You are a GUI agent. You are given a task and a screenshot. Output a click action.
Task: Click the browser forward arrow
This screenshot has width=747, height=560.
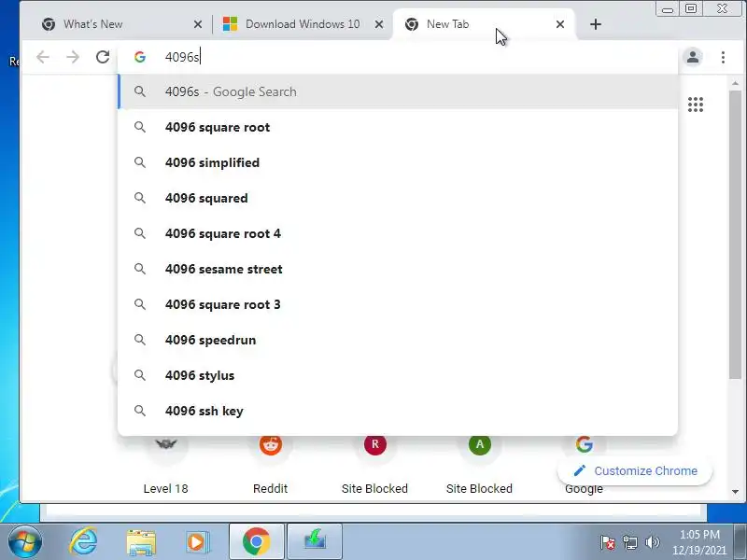coord(73,57)
